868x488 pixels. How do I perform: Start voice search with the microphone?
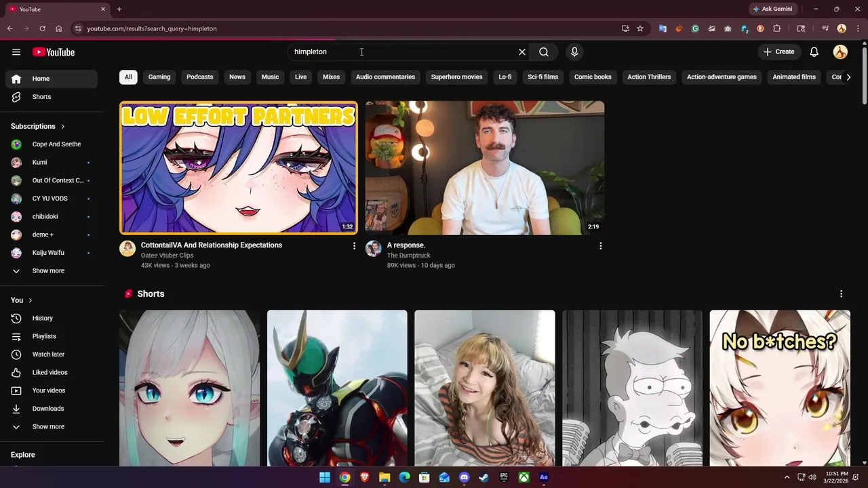click(574, 52)
